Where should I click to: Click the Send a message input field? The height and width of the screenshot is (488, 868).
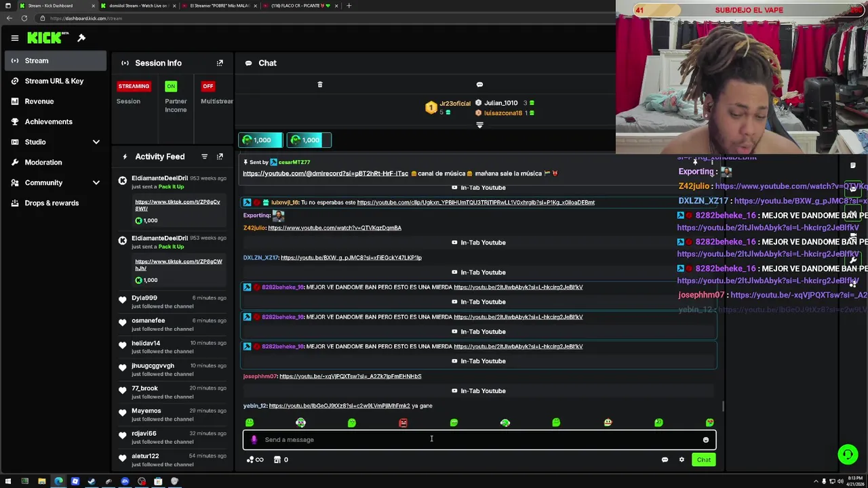(x=479, y=440)
